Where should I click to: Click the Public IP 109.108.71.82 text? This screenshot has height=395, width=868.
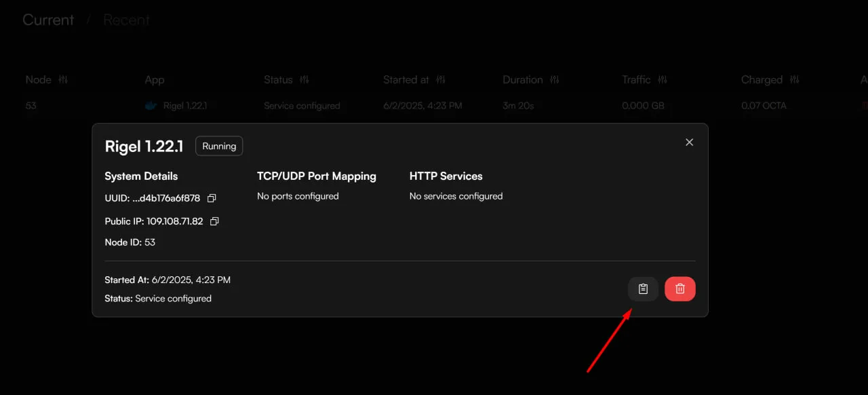tap(154, 221)
